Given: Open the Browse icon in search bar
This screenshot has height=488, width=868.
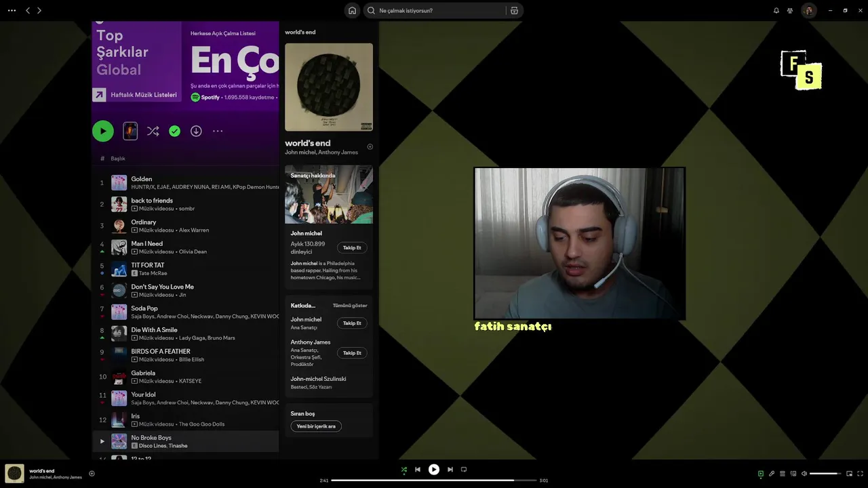Looking at the screenshot, I should [514, 10].
